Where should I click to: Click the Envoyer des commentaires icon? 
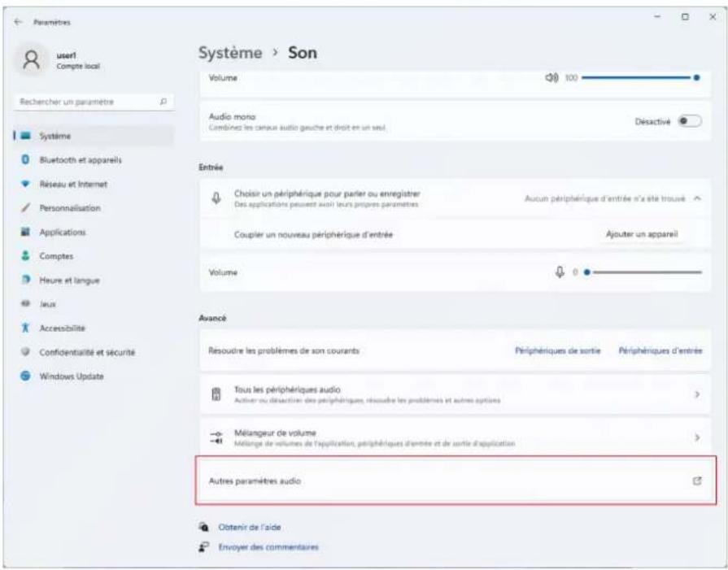click(x=204, y=546)
